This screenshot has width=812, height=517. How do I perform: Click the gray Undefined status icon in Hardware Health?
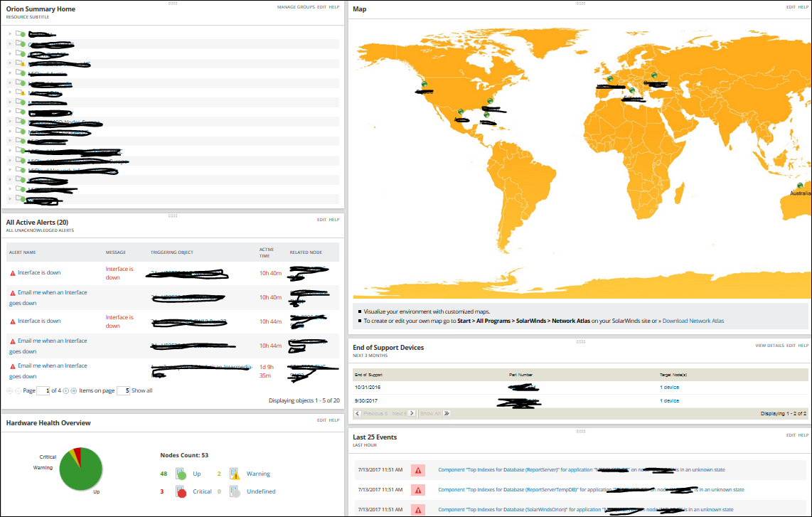pos(235,491)
